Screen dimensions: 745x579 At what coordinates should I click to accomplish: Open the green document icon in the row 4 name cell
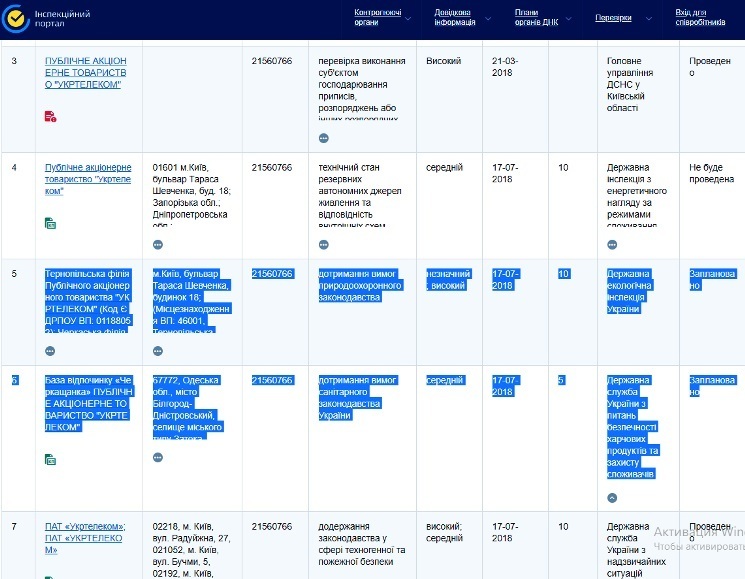pos(50,223)
